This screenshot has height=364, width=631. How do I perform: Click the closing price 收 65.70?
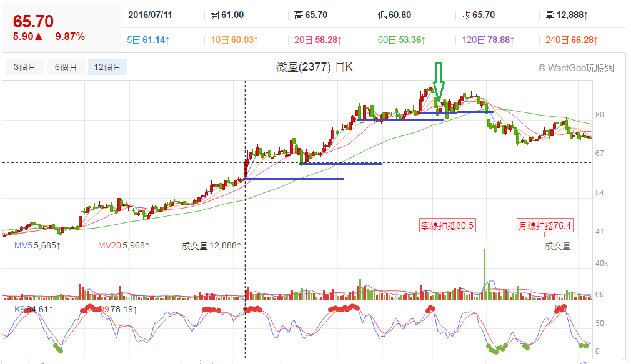(478, 15)
